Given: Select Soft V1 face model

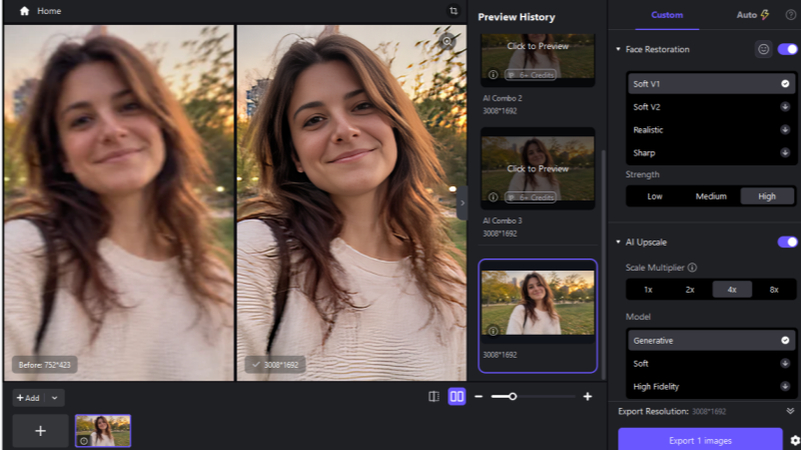Looking at the screenshot, I should [x=711, y=84].
